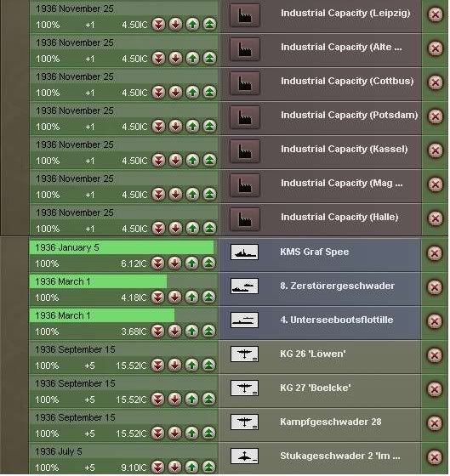
Task: Select the Kampfgeschwader 28 entry name
Action: point(331,422)
